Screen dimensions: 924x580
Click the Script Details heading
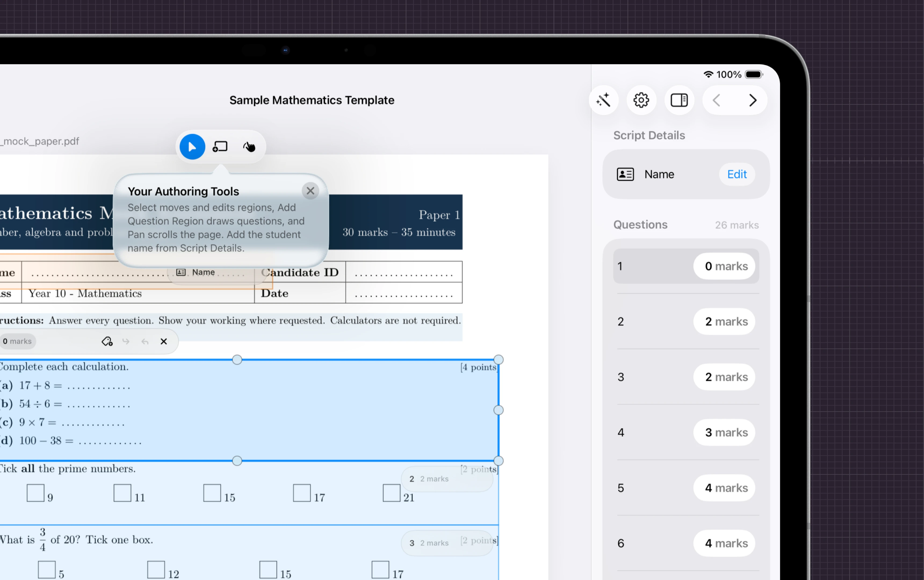click(x=649, y=135)
